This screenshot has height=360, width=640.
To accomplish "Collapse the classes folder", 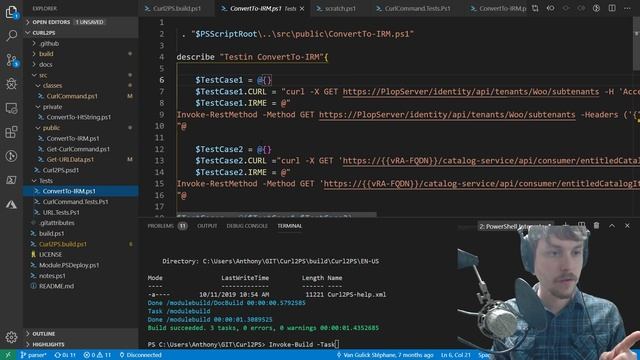I will 81,85.
